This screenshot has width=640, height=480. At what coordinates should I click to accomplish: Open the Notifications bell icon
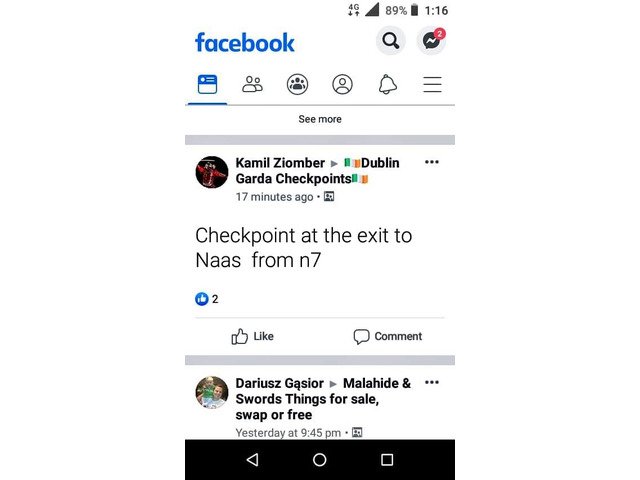click(x=387, y=84)
